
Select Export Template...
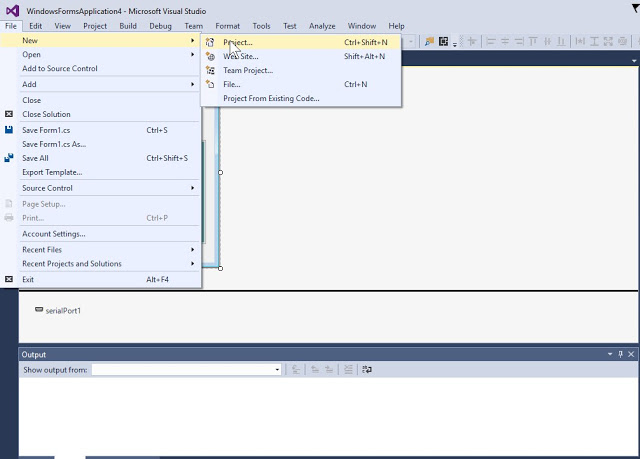click(100, 172)
